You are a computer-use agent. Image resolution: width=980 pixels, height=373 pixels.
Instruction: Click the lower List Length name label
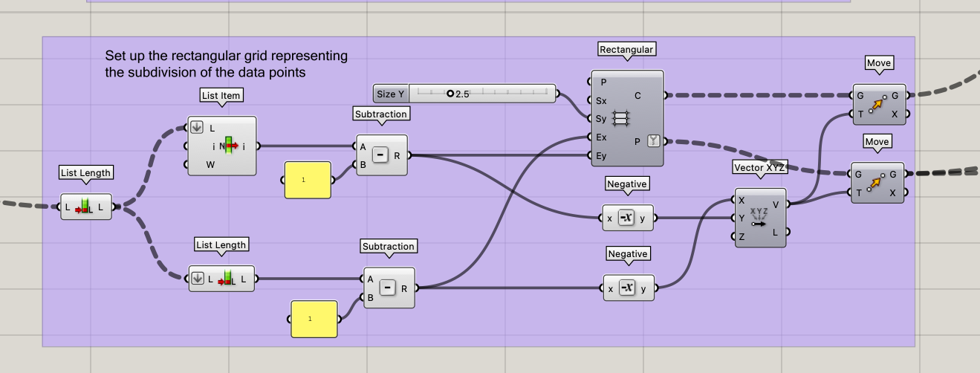(221, 244)
